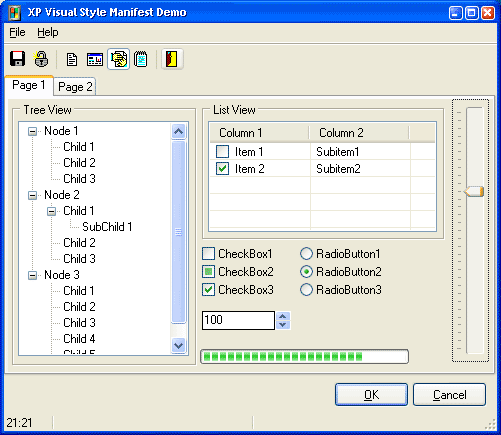Click the open padlock toolbar icon
Image resolution: width=501 pixels, height=435 pixels.
click(x=41, y=59)
